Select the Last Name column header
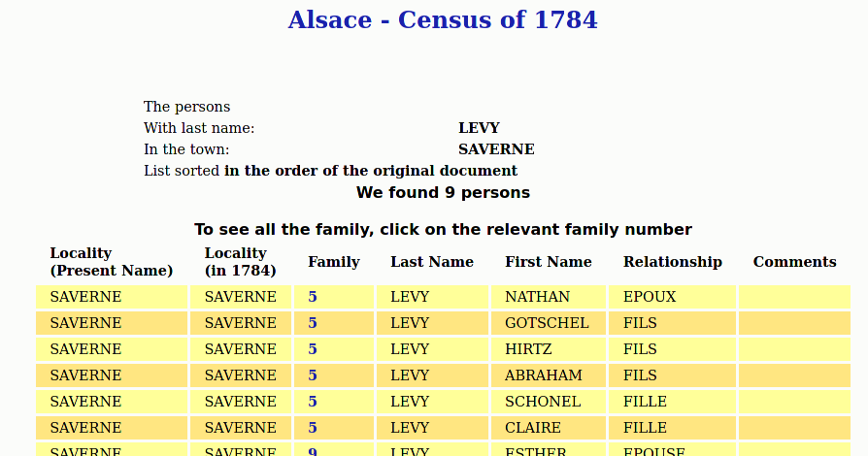The height and width of the screenshot is (456, 868). (x=432, y=262)
